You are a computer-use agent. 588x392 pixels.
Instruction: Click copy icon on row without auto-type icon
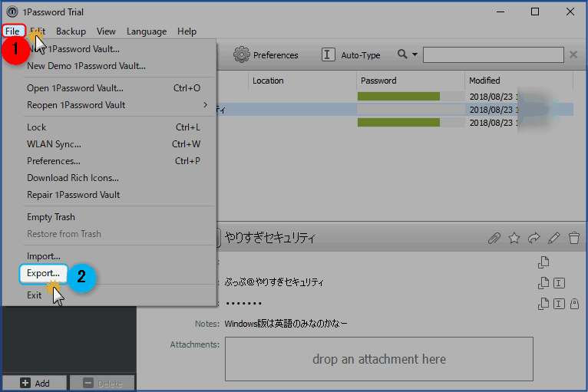coord(543,262)
